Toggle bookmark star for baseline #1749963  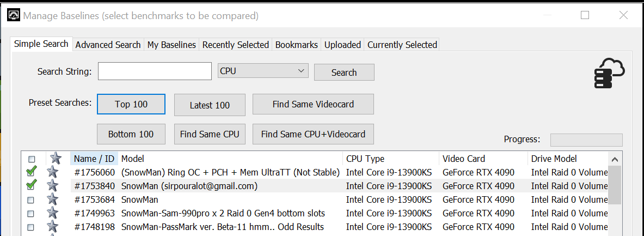(53, 213)
